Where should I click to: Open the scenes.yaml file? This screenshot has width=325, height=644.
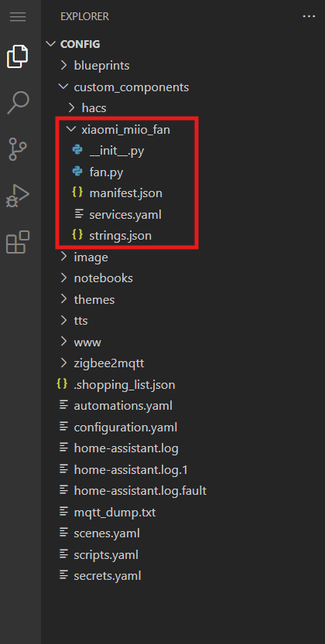(x=107, y=533)
